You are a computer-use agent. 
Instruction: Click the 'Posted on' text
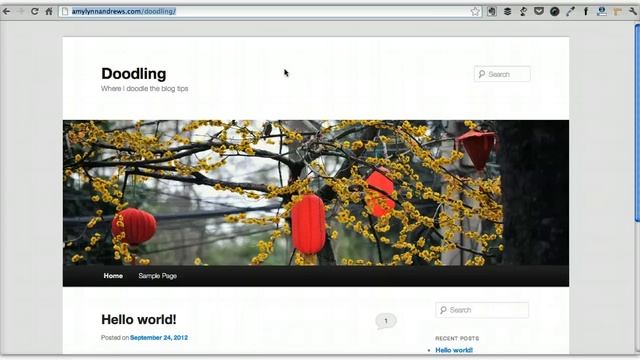[115, 338]
